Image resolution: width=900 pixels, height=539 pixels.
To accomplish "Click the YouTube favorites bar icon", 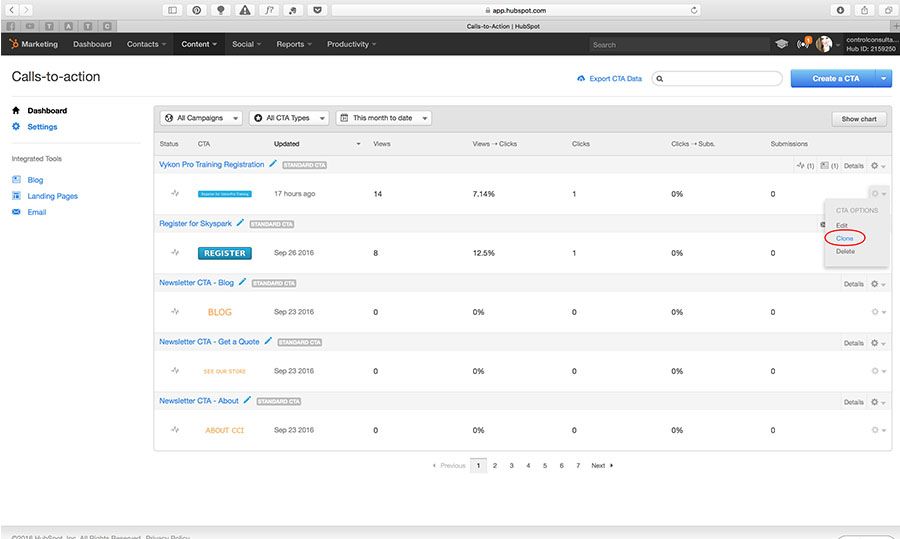I will point(30,26).
